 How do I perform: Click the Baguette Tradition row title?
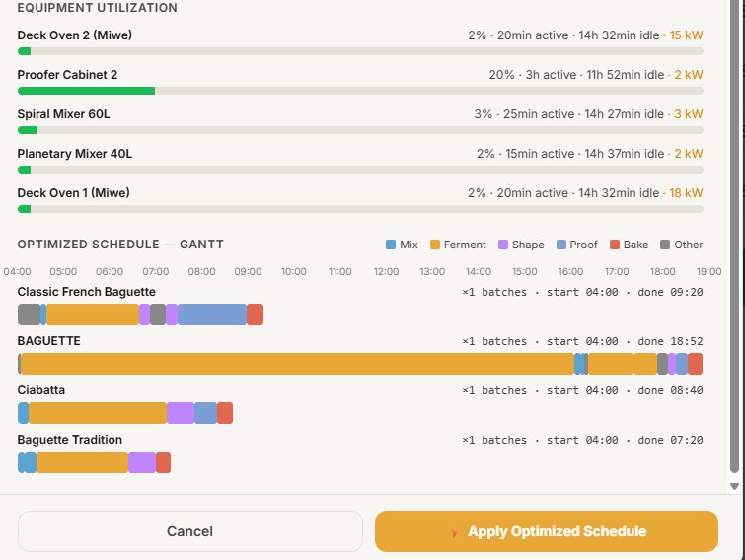70,440
